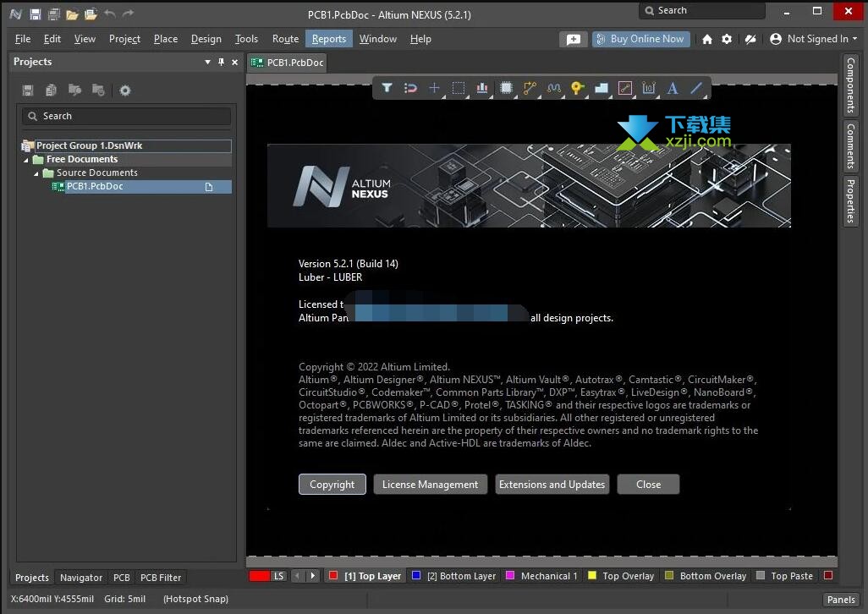Select the Bottom Layer blue color swatch
This screenshot has width=868, height=614.
pos(416,575)
